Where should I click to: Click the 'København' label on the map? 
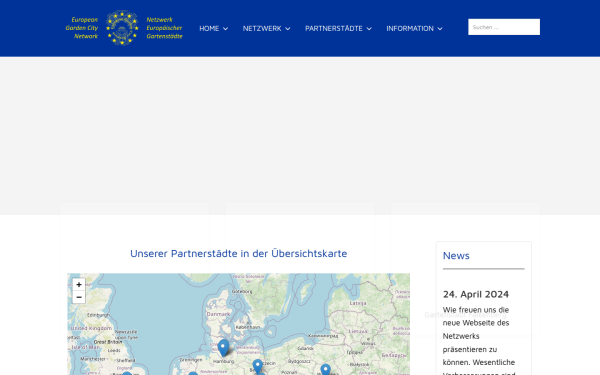point(248,327)
